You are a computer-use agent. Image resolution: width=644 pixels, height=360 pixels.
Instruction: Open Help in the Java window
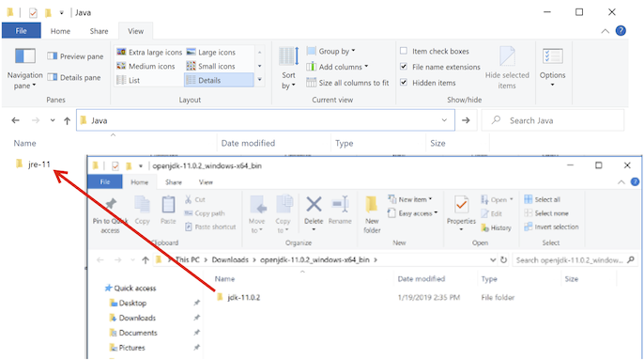[x=621, y=30]
